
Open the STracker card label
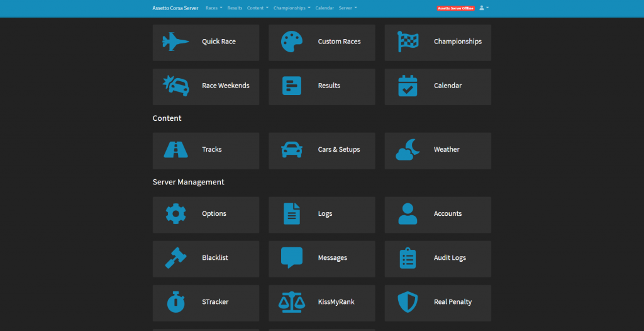coord(215,302)
